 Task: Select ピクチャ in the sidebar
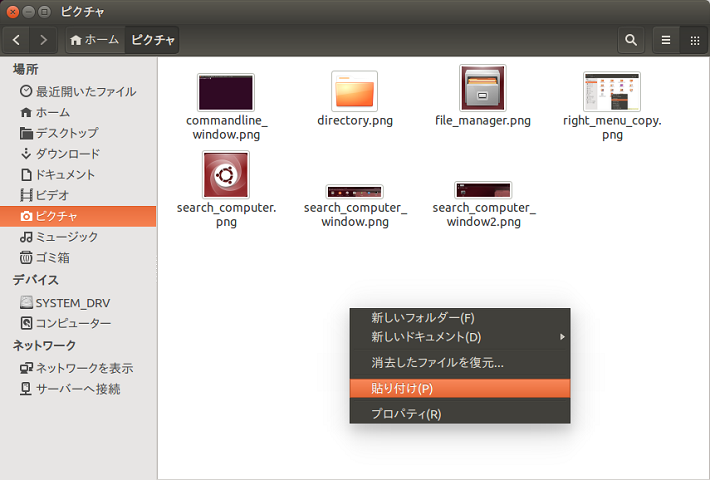pyautogui.click(x=78, y=216)
